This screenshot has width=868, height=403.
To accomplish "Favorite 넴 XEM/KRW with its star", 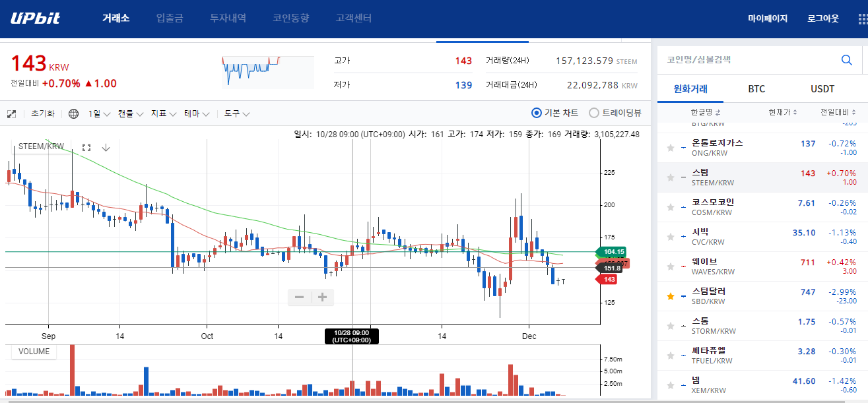I will click(x=671, y=385).
